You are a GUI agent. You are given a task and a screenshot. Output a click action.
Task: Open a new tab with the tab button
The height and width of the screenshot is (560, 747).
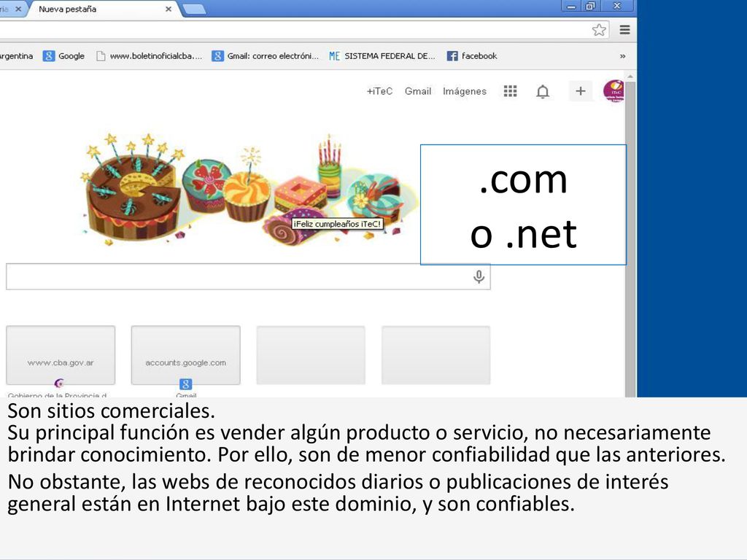click(x=194, y=9)
